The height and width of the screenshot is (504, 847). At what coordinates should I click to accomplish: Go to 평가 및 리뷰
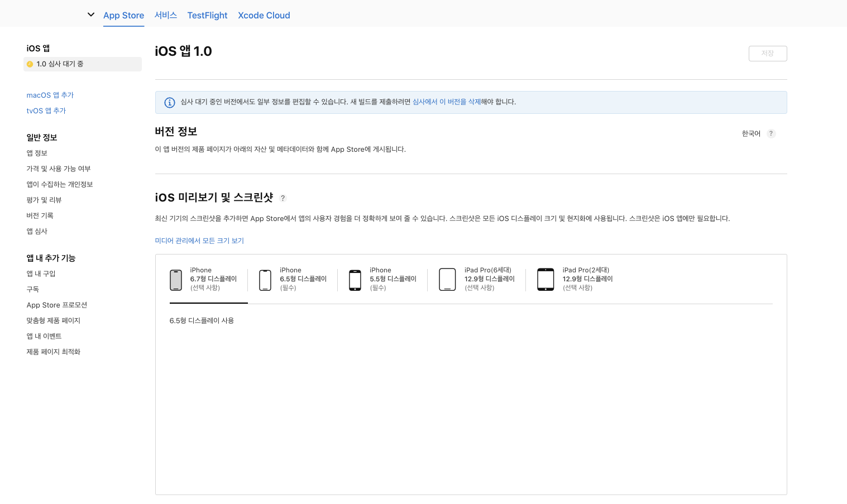(44, 200)
